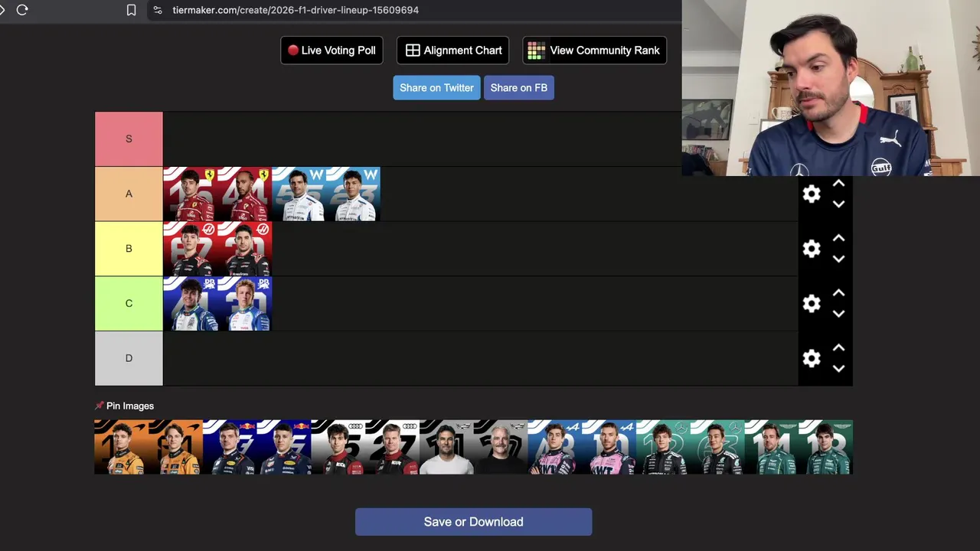
Task: Select the orange A tier label
Action: 129,194
